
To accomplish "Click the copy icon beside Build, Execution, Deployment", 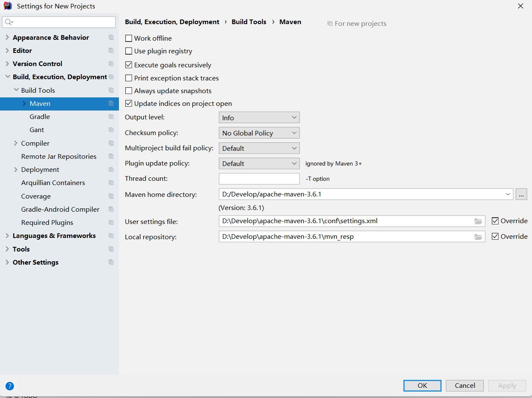I will tap(111, 77).
